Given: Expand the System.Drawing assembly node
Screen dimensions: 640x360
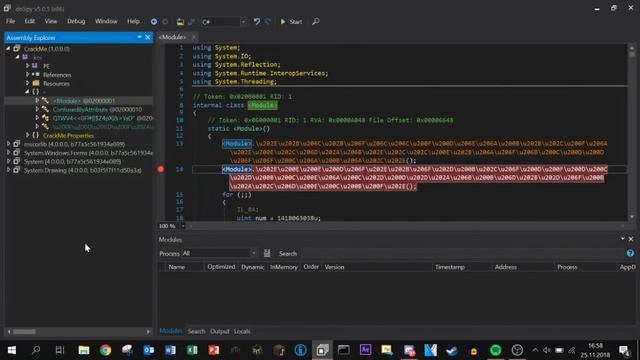Looking at the screenshot, I should pos(8,170).
